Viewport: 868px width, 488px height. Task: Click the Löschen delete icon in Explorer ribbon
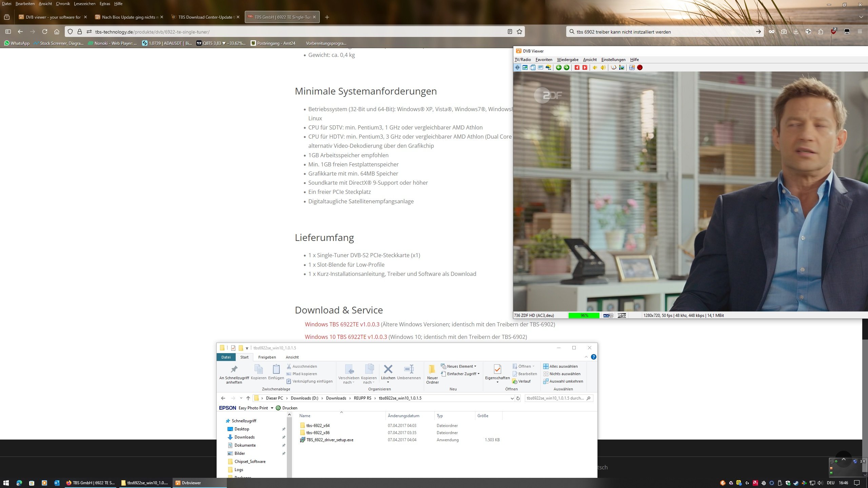[x=388, y=372]
